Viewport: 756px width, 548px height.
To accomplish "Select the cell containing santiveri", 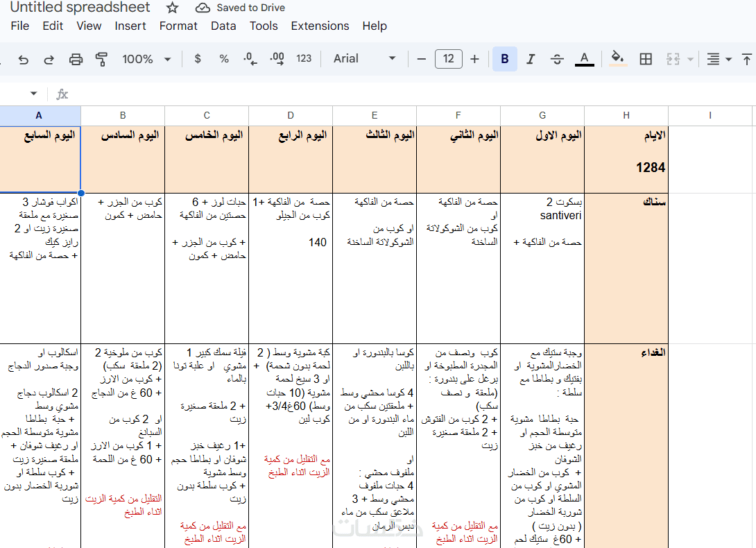I will pyautogui.click(x=542, y=268).
